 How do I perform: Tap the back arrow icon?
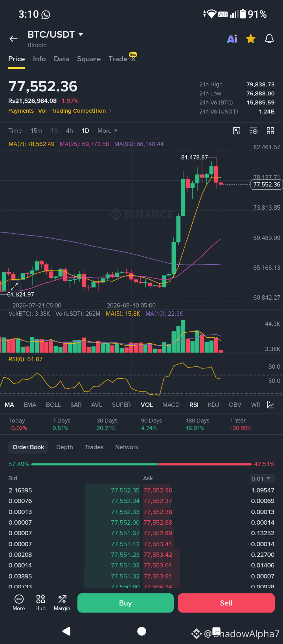(13, 38)
